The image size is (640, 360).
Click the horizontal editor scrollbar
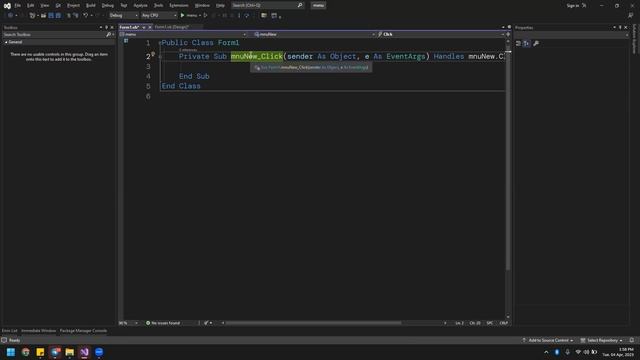coord(313,323)
